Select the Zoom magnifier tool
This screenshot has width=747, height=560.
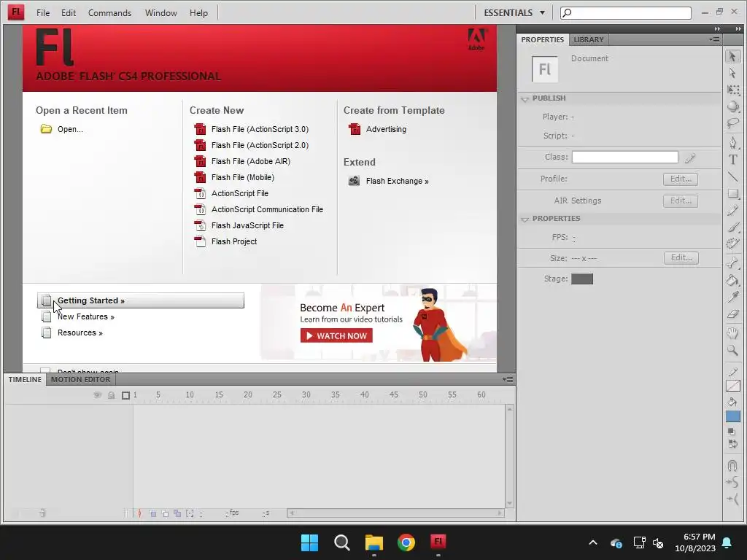[x=732, y=351]
